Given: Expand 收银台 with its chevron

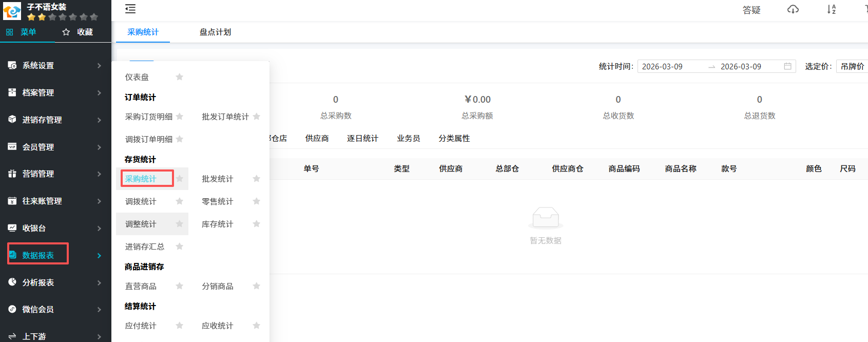Looking at the screenshot, I should (99, 228).
